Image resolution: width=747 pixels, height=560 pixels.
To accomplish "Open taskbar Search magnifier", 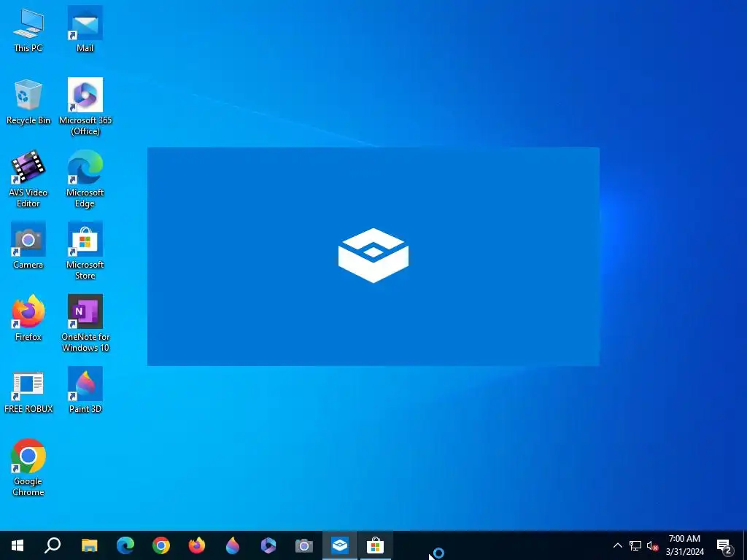I will (53, 545).
